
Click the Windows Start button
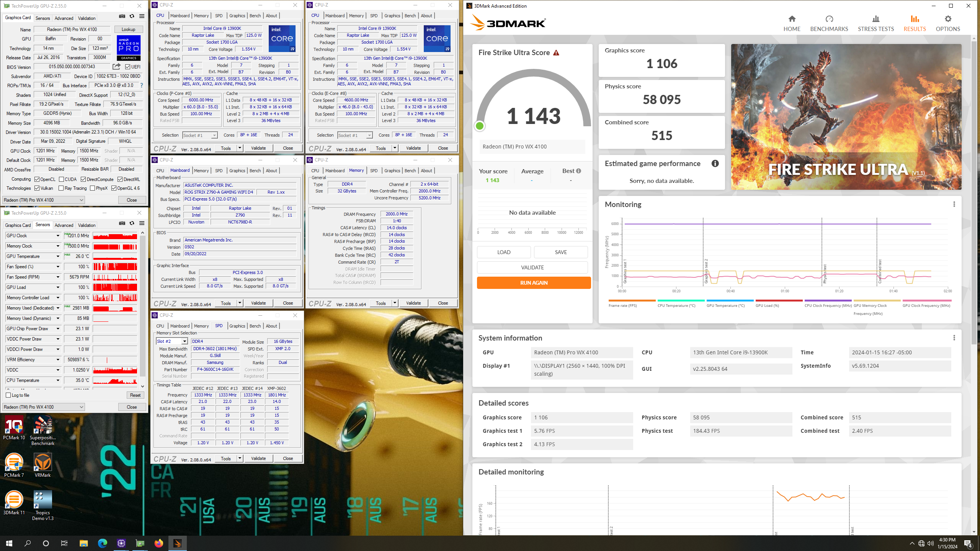pyautogui.click(x=9, y=543)
